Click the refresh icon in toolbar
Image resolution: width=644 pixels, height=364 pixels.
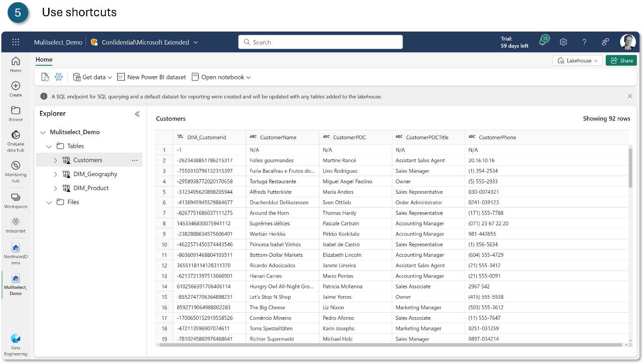(45, 77)
